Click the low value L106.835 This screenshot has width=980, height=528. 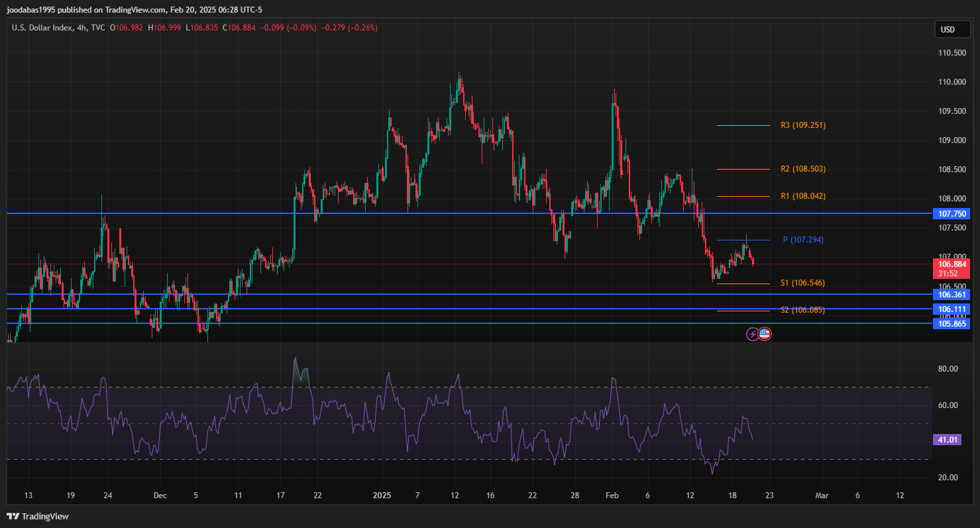[201, 28]
